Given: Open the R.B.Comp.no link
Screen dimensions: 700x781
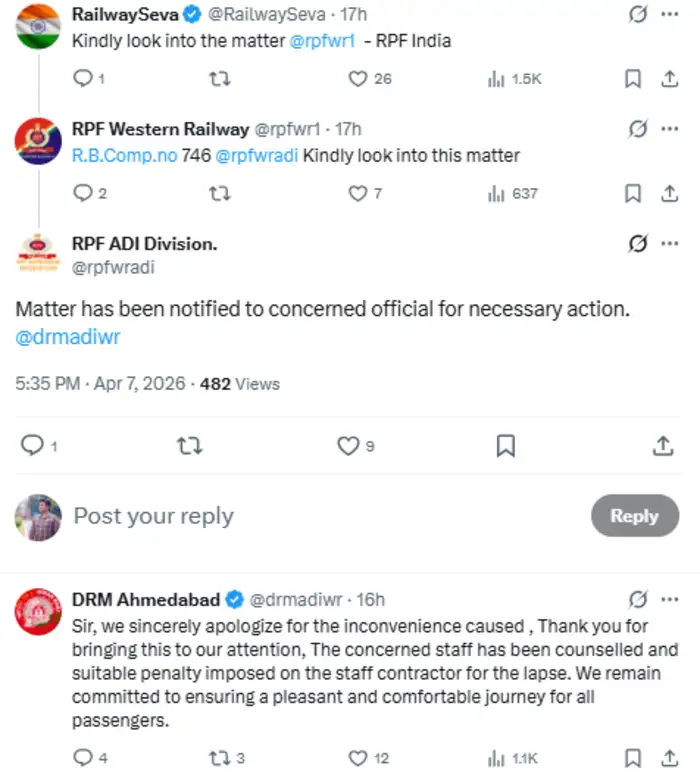Looking at the screenshot, I should coord(124,155).
